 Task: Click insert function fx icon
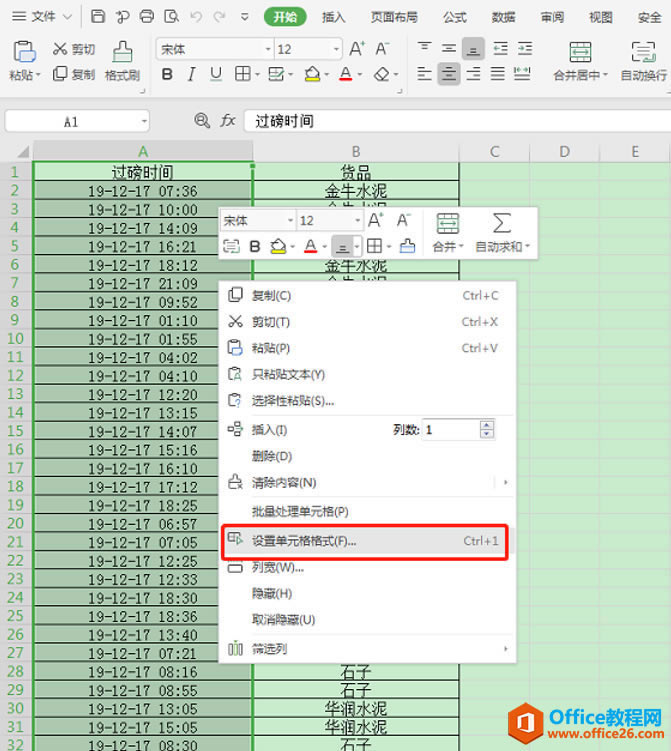227,121
